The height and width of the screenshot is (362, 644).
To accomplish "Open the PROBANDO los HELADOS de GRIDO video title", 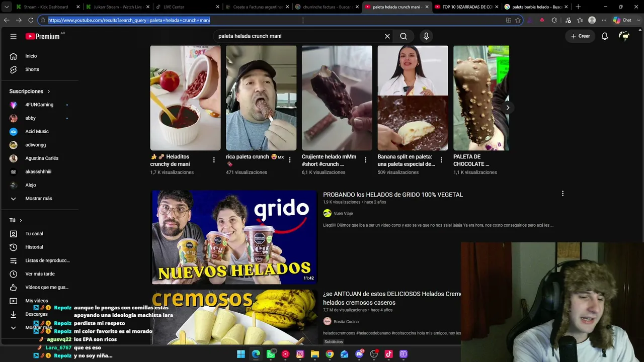I will pyautogui.click(x=393, y=195).
